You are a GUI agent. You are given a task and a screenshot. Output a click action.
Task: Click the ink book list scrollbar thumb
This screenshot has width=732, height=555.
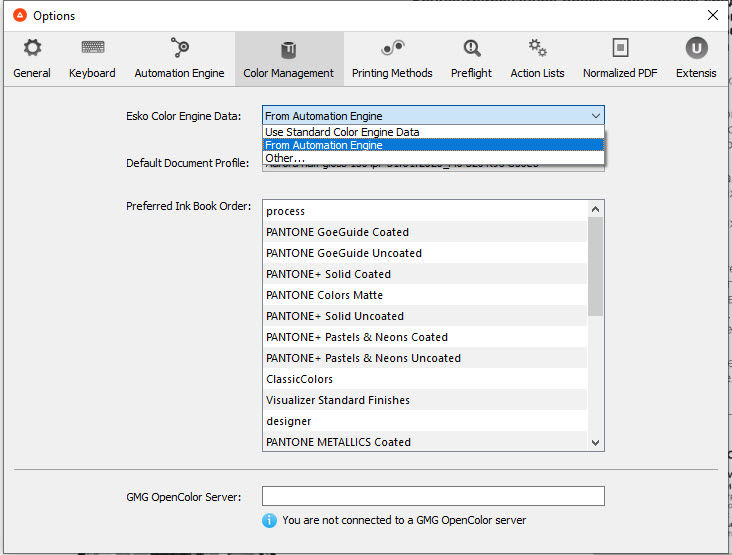click(x=595, y=267)
